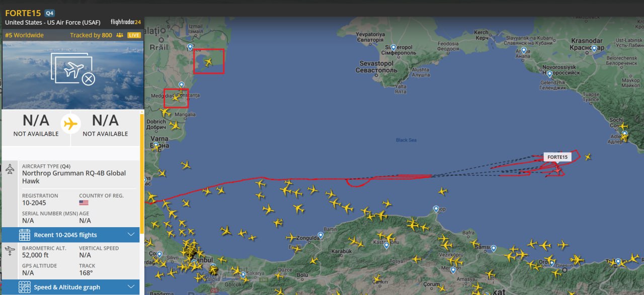Click the altitude arrow icon beside Barometric Alt.
The image size is (644, 295).
[x=10, y=250]
